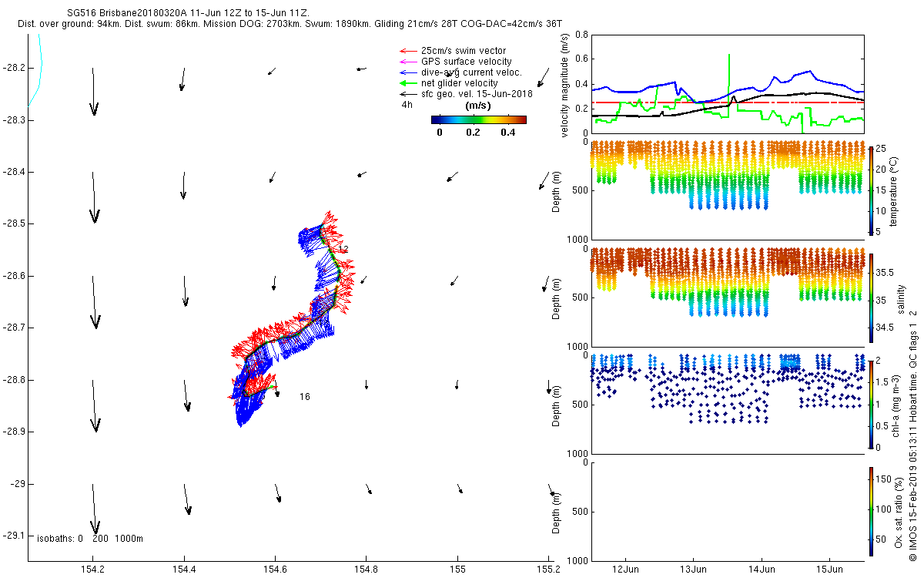
Task: Click the 15Jun date tick label
Action: tap(829, 570)
